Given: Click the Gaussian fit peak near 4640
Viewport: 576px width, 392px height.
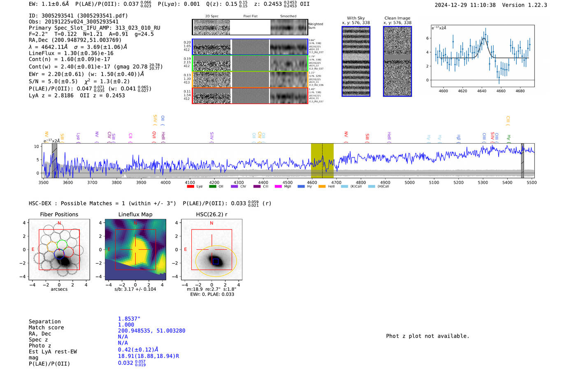Looking at the screenshot, I should (x=484, y=39).
